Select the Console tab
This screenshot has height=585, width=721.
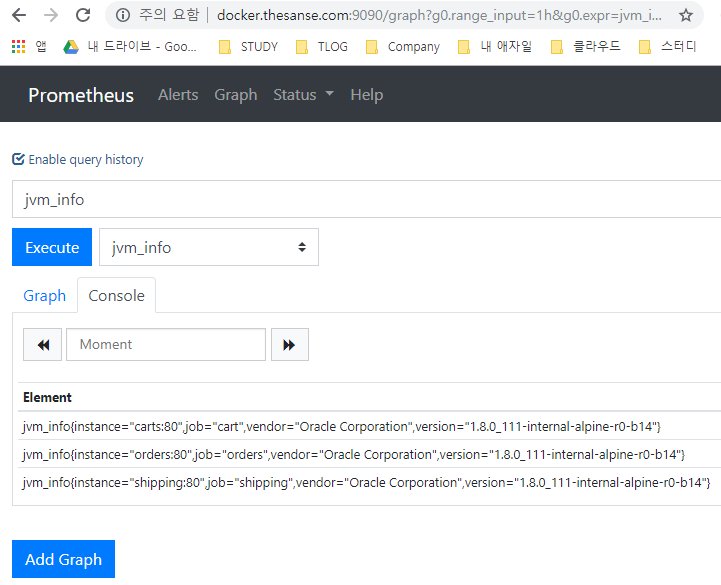click(x=116, y=295)
